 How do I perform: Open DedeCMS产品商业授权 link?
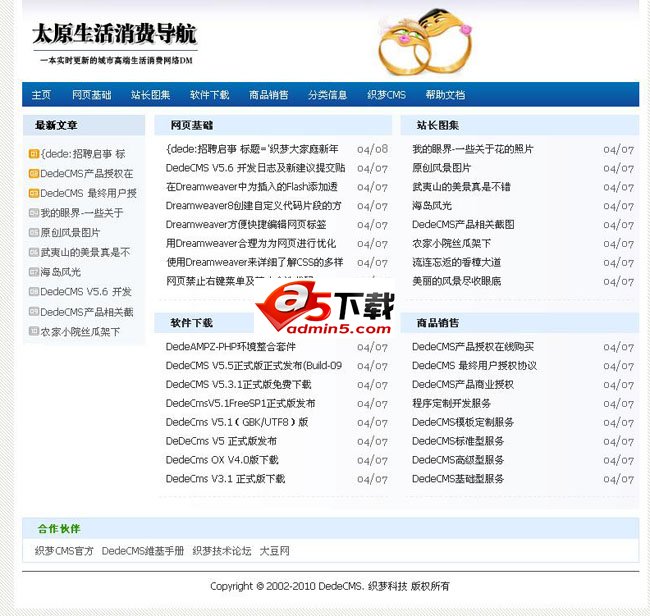pos(463,384)
